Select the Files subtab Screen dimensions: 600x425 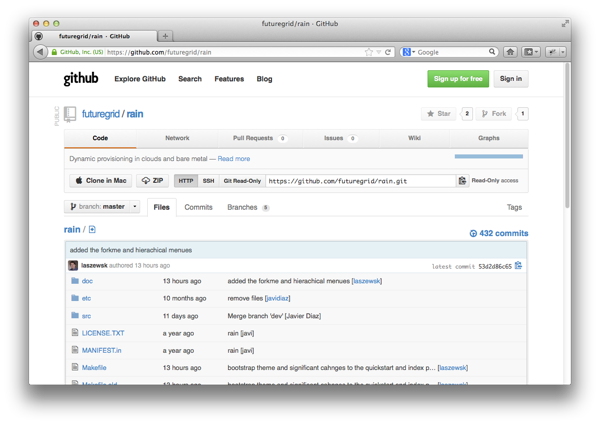pos(161,207)
